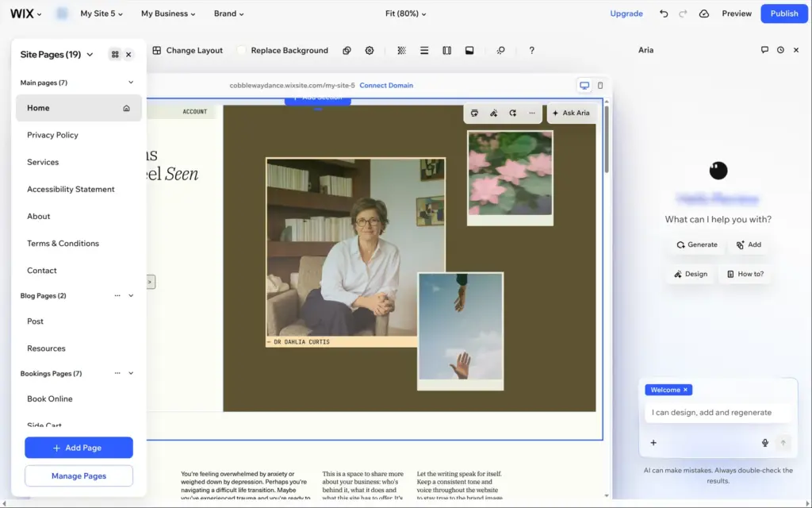The width and height of the screenshot is (812, 508).
Task: Click the column stretch icon
Action: click(447, 50)
